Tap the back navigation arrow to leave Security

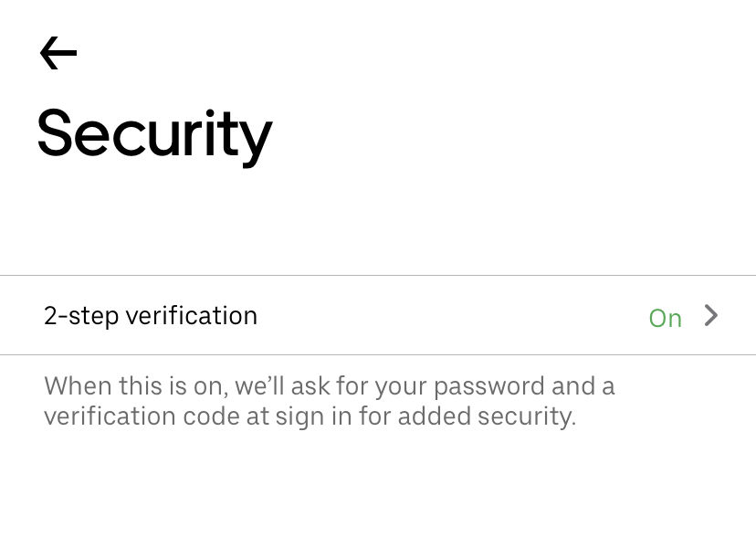pyautogui.click(x=58, y=52)
